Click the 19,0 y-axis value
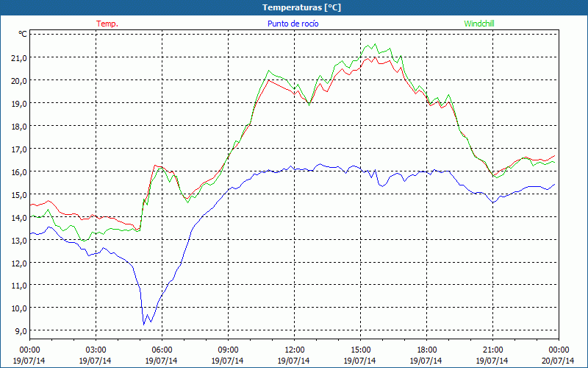Viewport: 588px width, 368px height. [20, 103]
